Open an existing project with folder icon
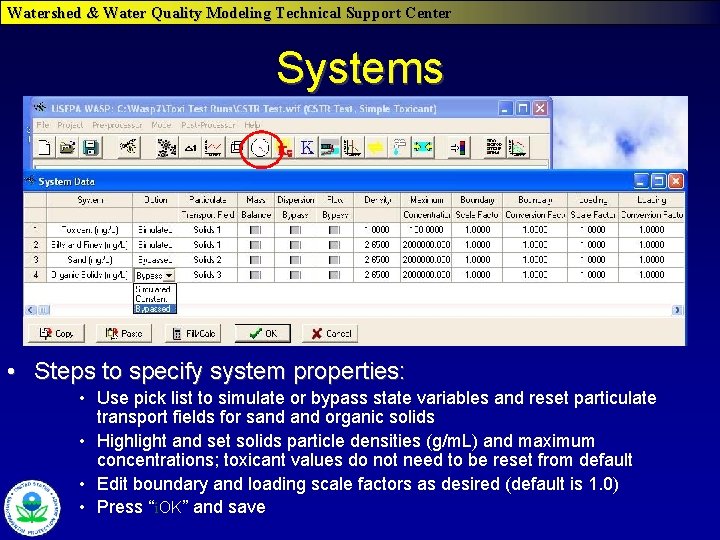Screen dimensions: 720x540 (68, 147)
